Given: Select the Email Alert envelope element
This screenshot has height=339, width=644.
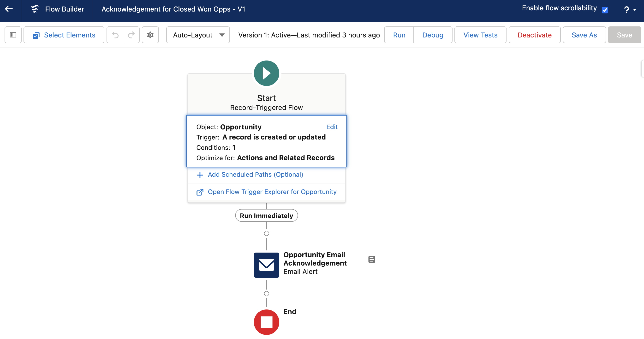Looking at the screenshot, I should click(x=266, y=265).
